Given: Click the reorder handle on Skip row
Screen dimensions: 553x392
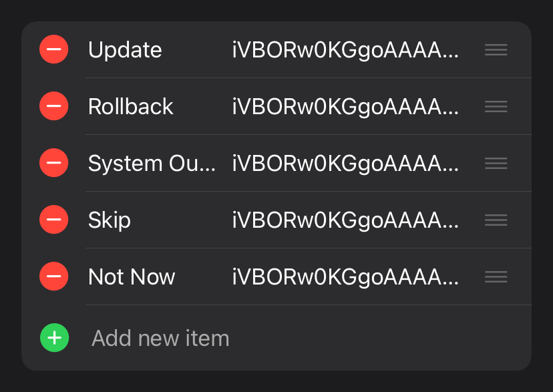Looking at the screenshot, I should pyautogui.click(x=496, y=220).
